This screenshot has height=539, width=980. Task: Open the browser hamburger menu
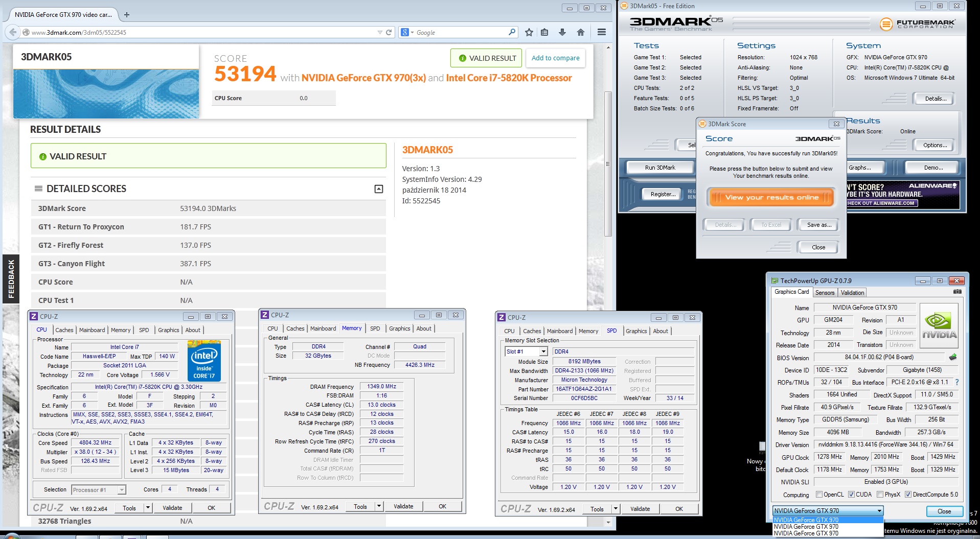point(602,32)
